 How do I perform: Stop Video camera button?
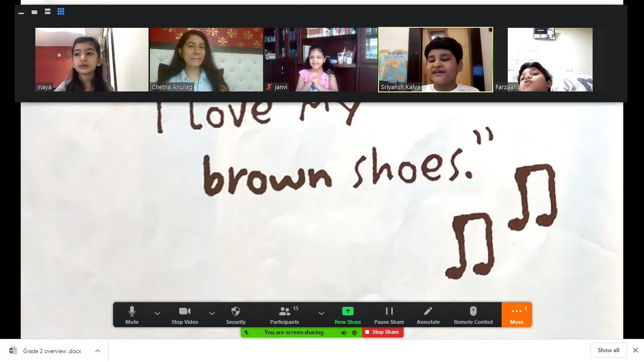click(x=185, y=315)
